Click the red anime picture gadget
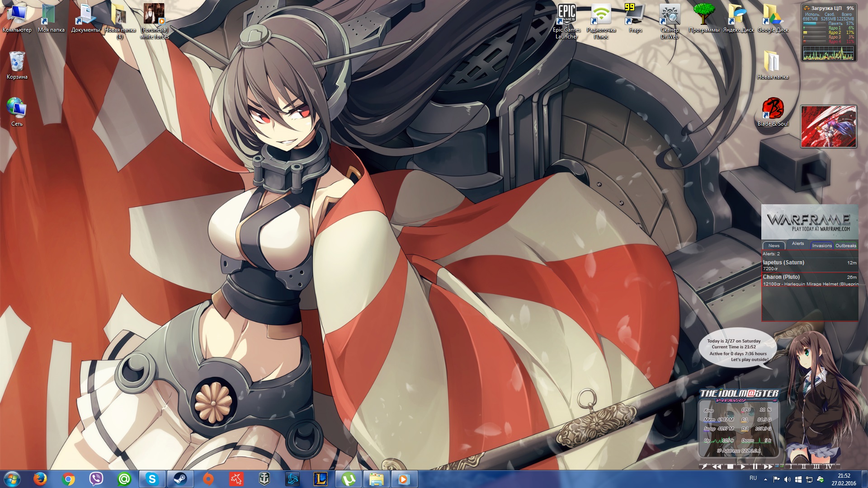868x488 pixels. (x=829, y=127)
